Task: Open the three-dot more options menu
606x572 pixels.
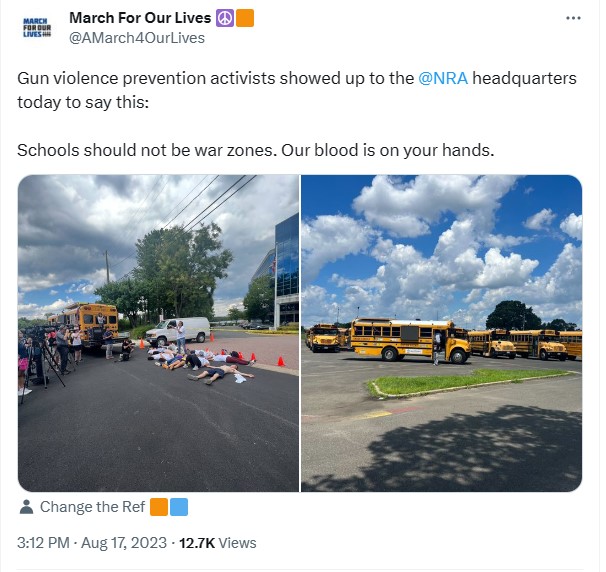Action: click(573, 18)
